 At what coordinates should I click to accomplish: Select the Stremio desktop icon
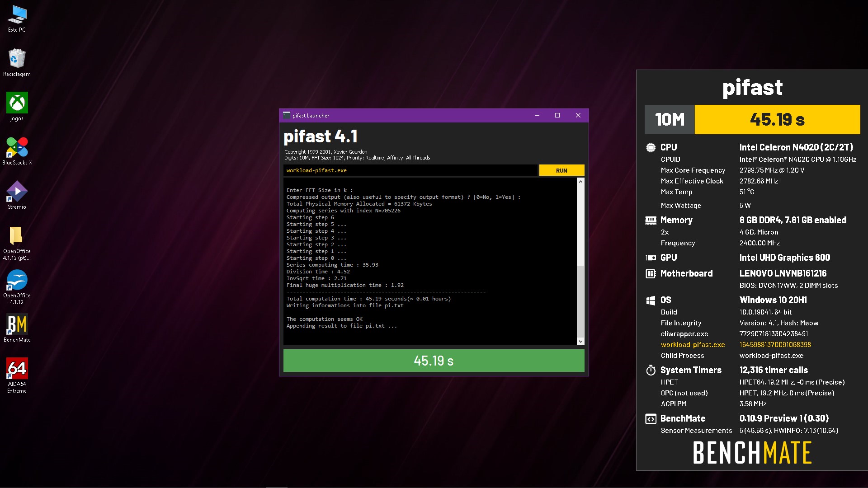click(17, 195)
